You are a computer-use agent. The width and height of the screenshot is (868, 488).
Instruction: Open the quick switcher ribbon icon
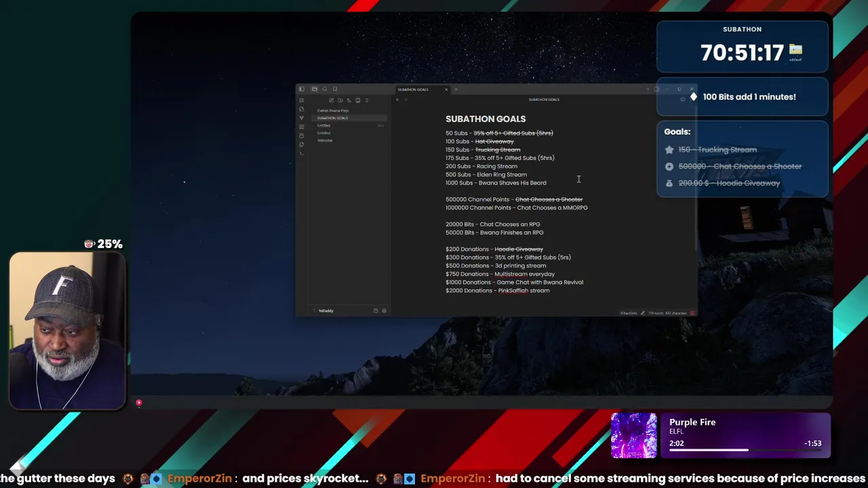[302, 109]
